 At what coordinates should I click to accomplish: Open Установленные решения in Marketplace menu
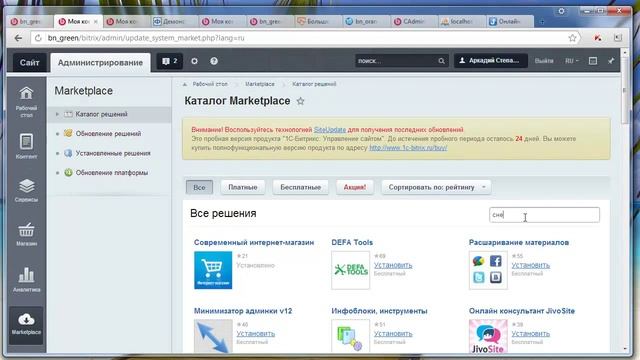pos(113,153)
